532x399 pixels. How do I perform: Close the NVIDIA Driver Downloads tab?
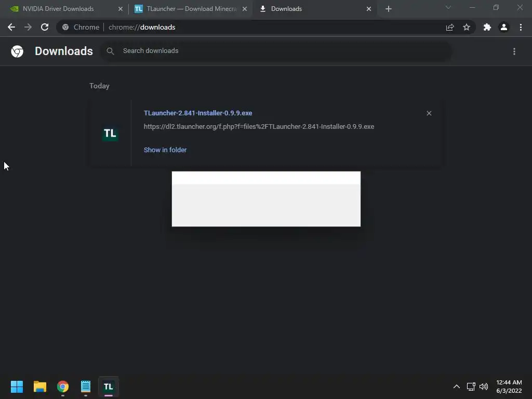tap(120, 9)
